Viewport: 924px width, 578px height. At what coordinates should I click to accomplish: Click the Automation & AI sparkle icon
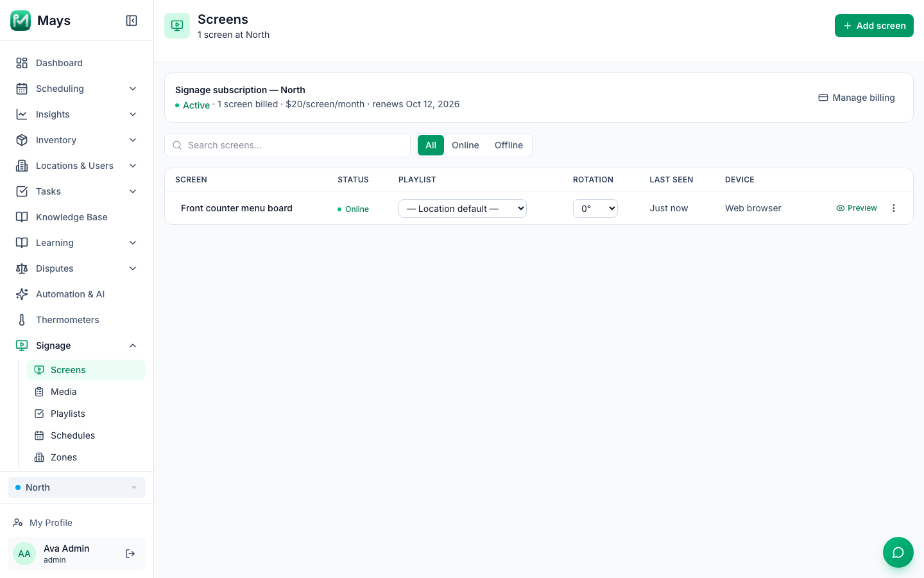22,294
